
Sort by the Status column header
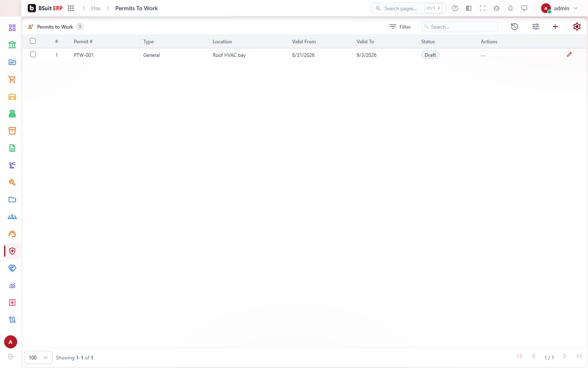click(428, 42)
